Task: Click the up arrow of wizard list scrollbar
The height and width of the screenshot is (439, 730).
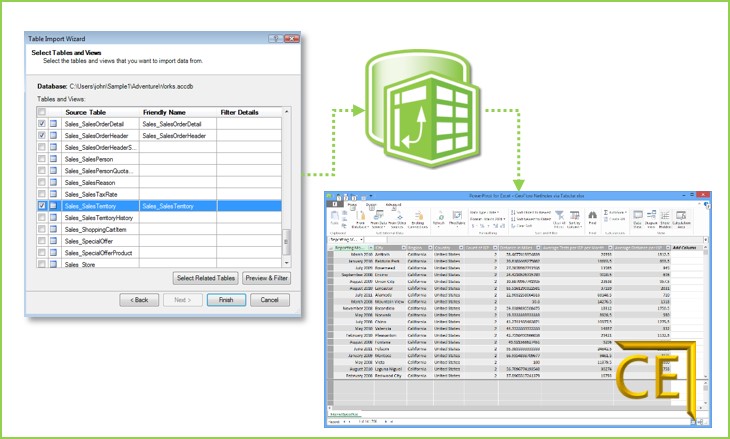Action: (286, 111)
